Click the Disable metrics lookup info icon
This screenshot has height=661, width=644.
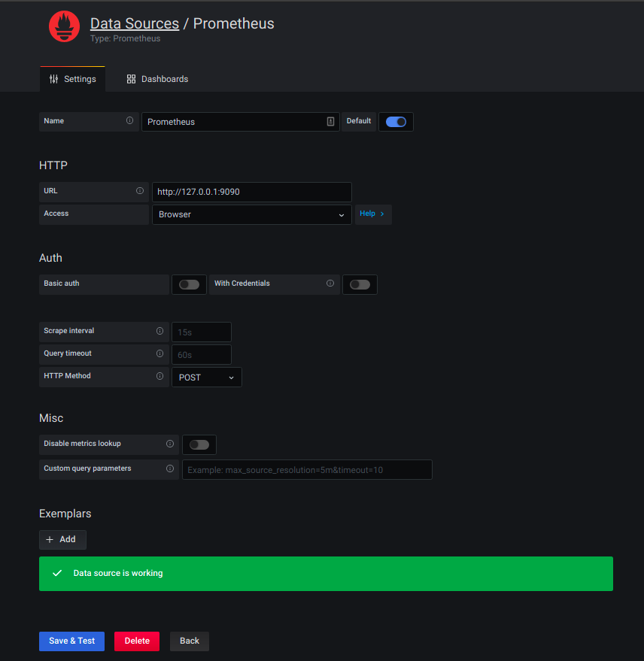point(170,444)
